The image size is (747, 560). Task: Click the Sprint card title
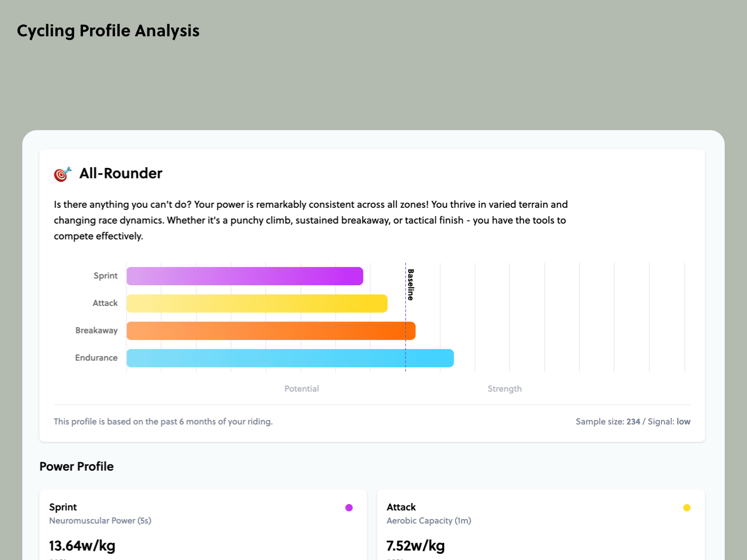pyautogui.click(x=63, y=507)
